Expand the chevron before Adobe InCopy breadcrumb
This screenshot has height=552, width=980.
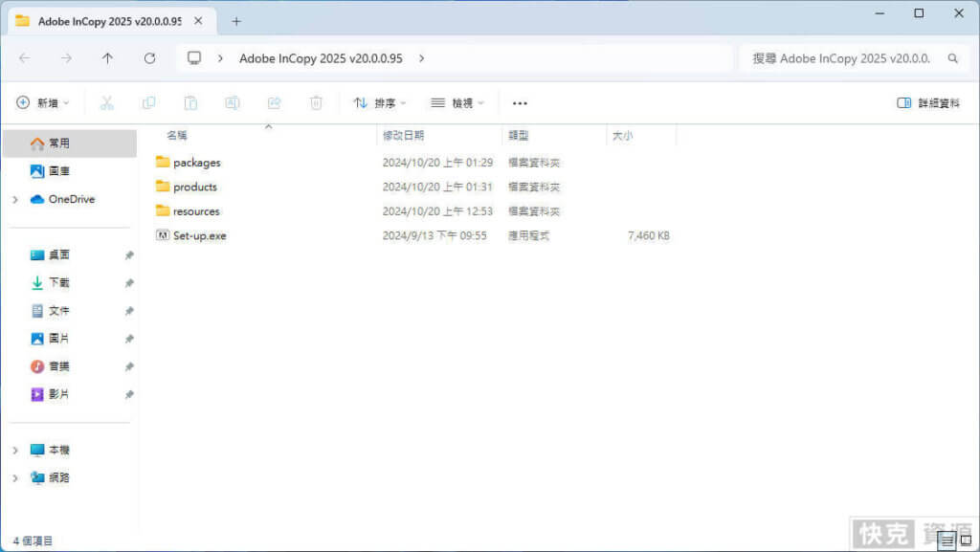coord(220,58)
